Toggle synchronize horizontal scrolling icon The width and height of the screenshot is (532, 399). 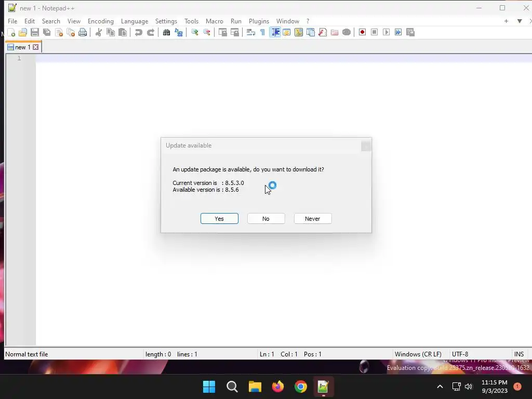point(234,32)
